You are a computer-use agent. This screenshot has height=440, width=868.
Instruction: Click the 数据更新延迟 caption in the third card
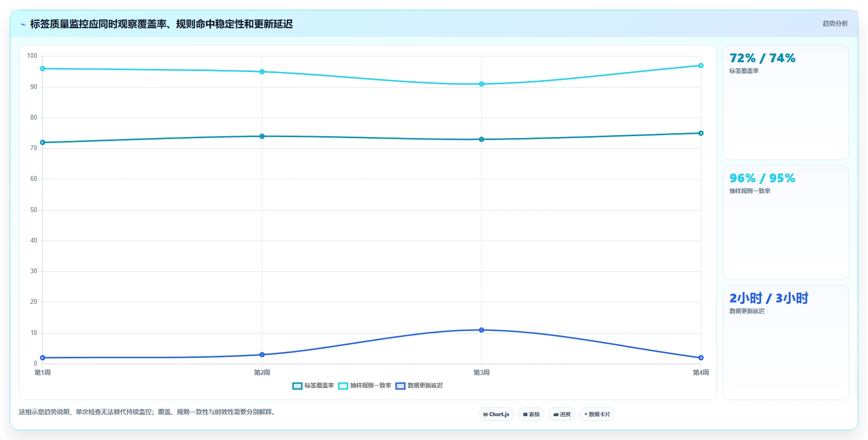pyautogui.click(x=747, y=311)
